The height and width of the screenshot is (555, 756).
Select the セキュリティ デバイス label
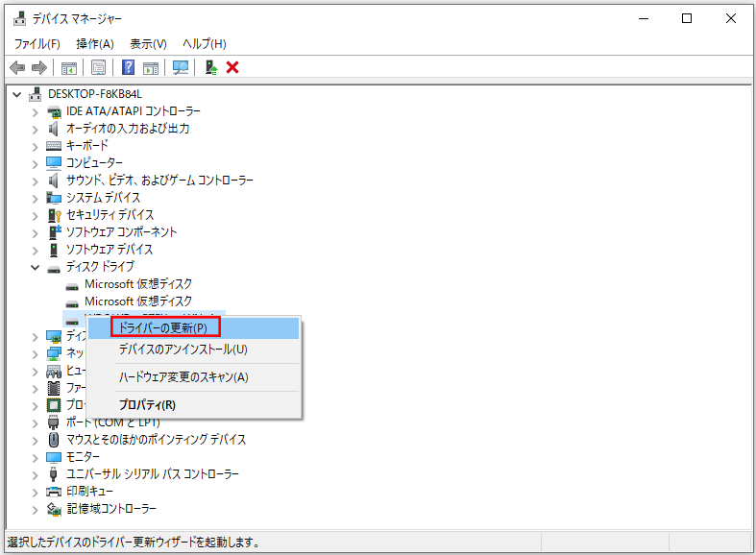click(x=110, y=215)
